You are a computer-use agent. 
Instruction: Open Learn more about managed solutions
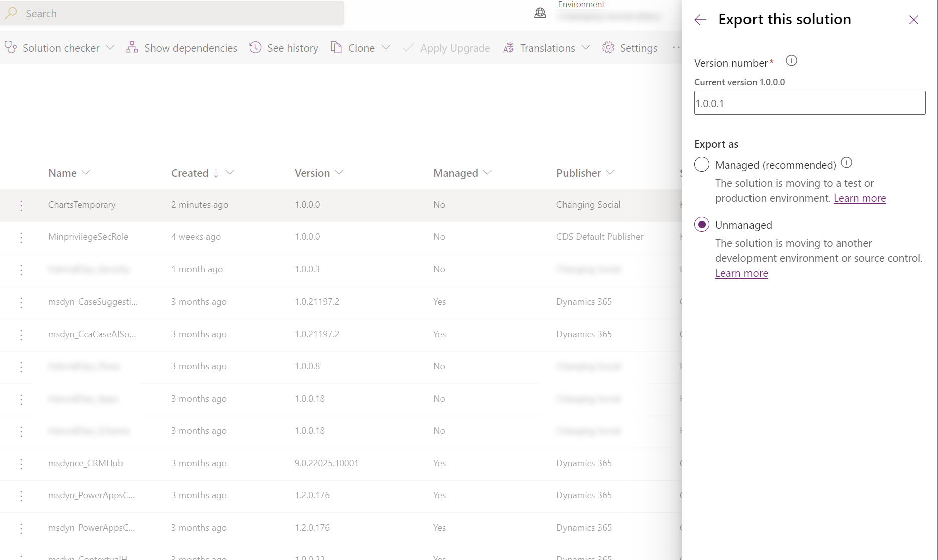[x=859, y=198]
